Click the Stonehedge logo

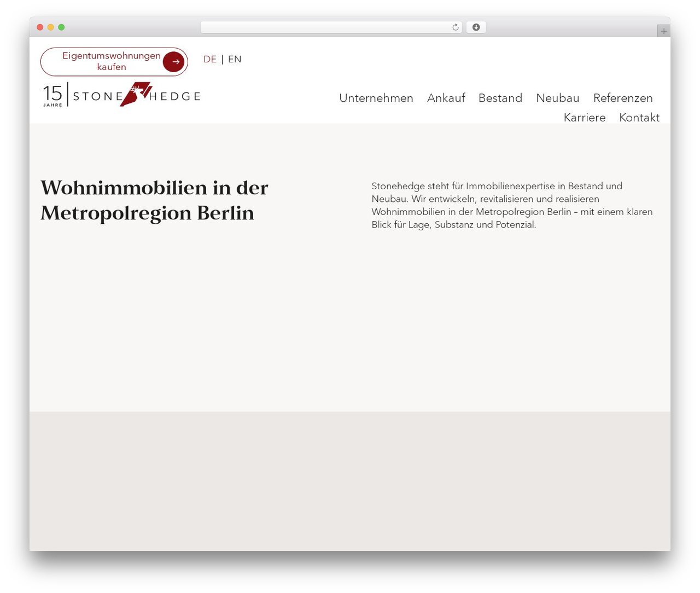point(121,95)
